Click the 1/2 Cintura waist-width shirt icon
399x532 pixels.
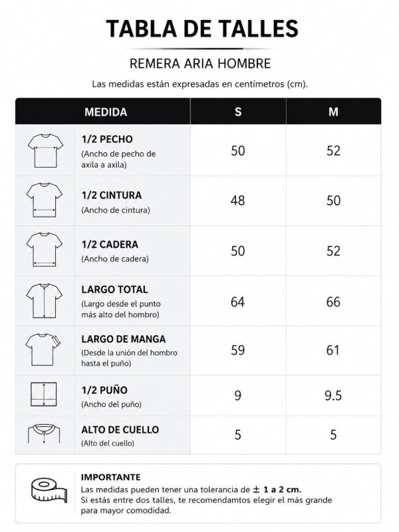click(x=45, y=200)
